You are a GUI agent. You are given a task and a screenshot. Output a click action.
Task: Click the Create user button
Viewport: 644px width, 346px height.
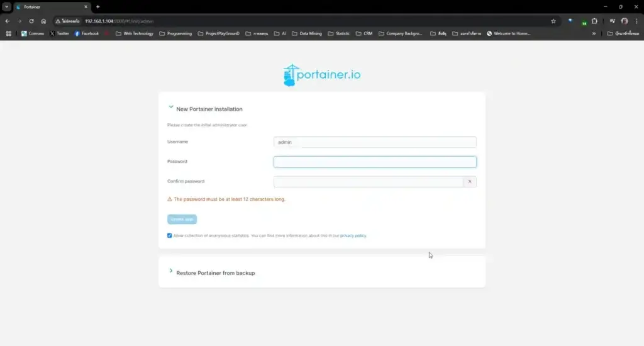(x=182, y=219)
